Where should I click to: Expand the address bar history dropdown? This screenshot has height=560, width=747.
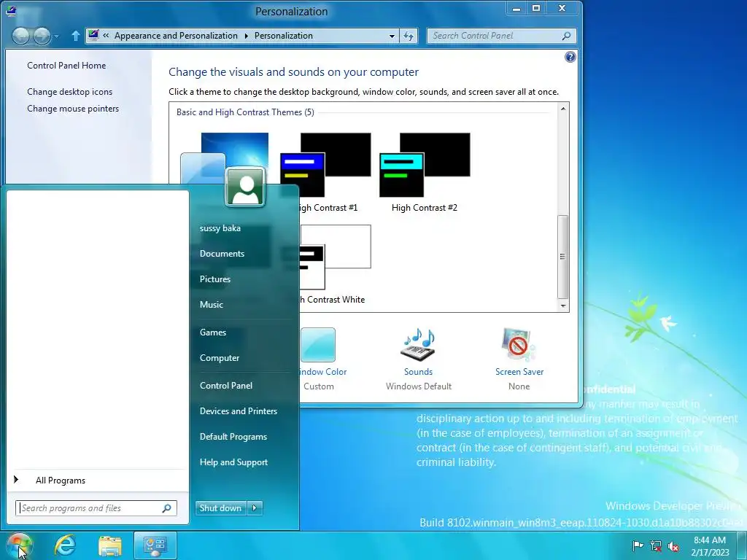tap(392, 36)
